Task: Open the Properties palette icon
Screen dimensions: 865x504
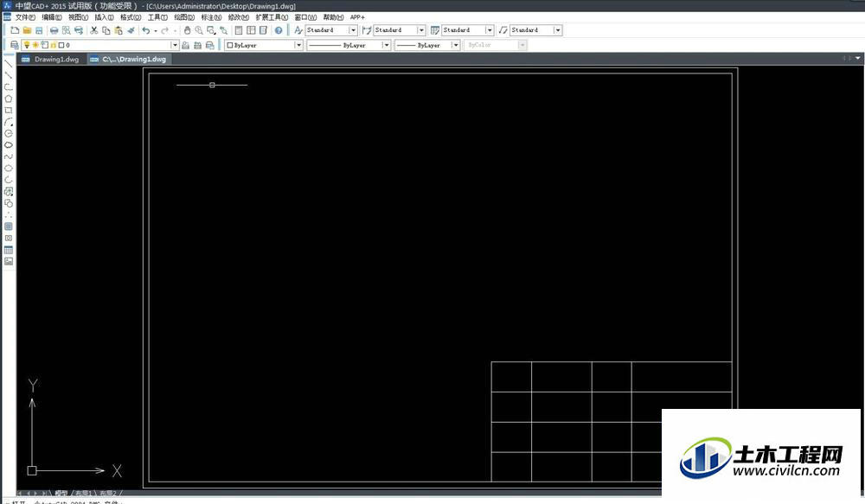Action: pyautogui.click(x=239, y=30)
